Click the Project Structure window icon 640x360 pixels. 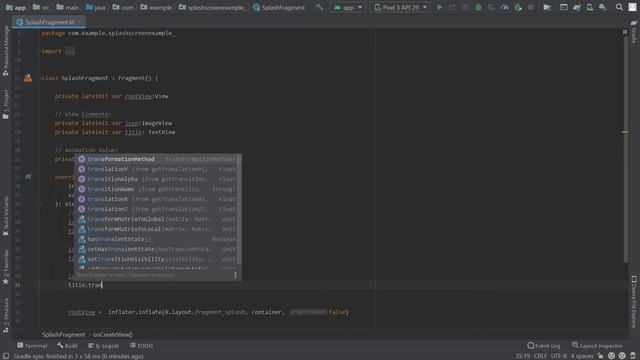click(x=564, y=7)
